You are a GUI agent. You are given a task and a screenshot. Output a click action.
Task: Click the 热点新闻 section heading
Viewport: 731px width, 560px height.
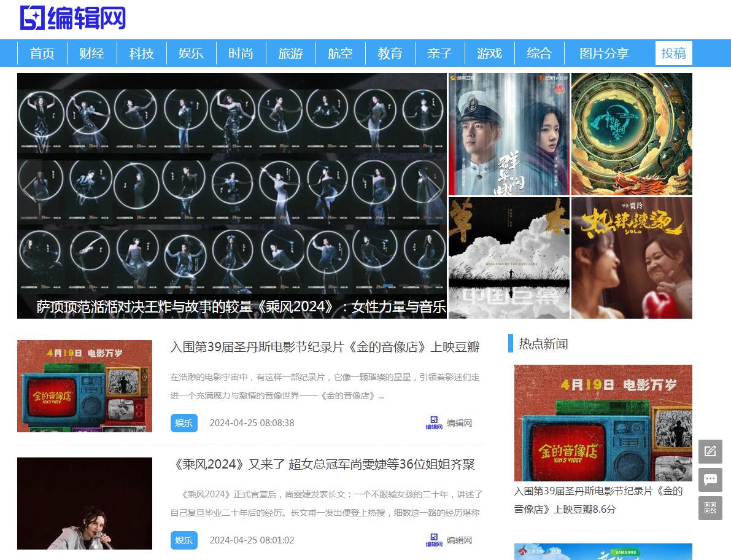(x=543, y=344)
